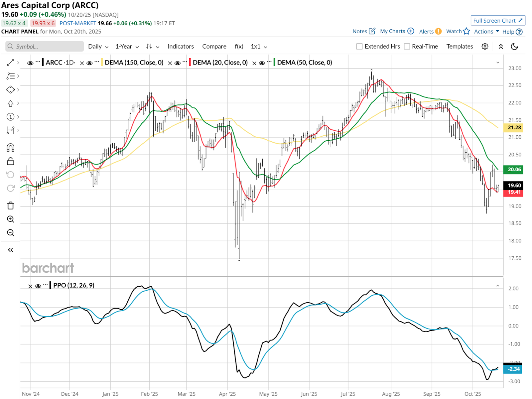The height and width of the screenshot is (399, 532).
Task: Switch to dark mode with moon icon
Action: [514, 47]
